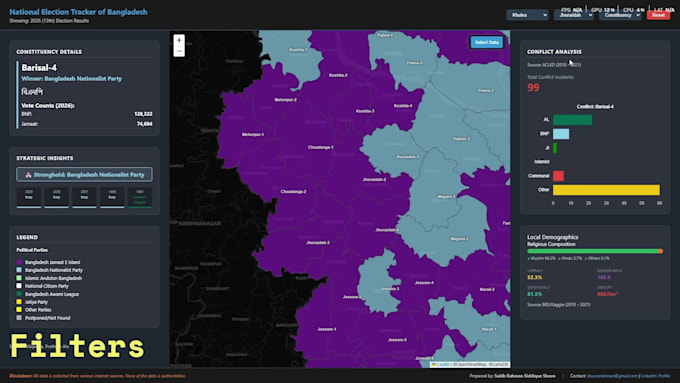Click the Communal red conflict bar
This screenshot has height=383, width=680.
click(559, 176)
